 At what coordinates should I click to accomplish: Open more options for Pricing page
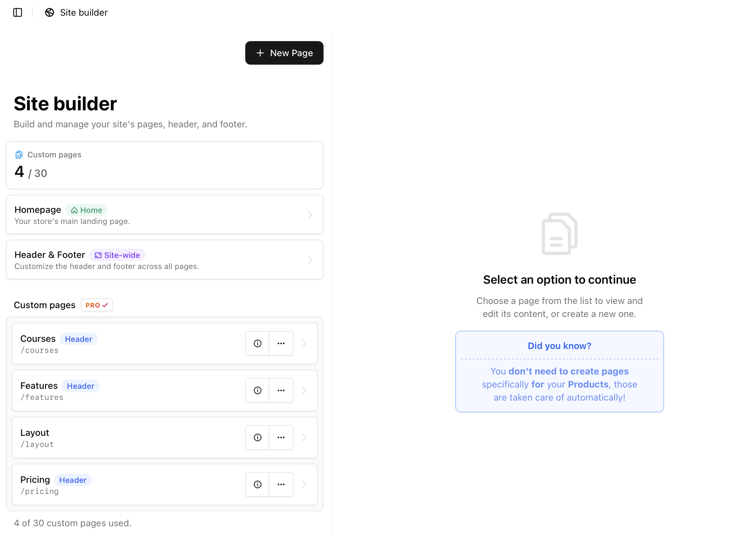pyautogui.click(x=281, y=485)
